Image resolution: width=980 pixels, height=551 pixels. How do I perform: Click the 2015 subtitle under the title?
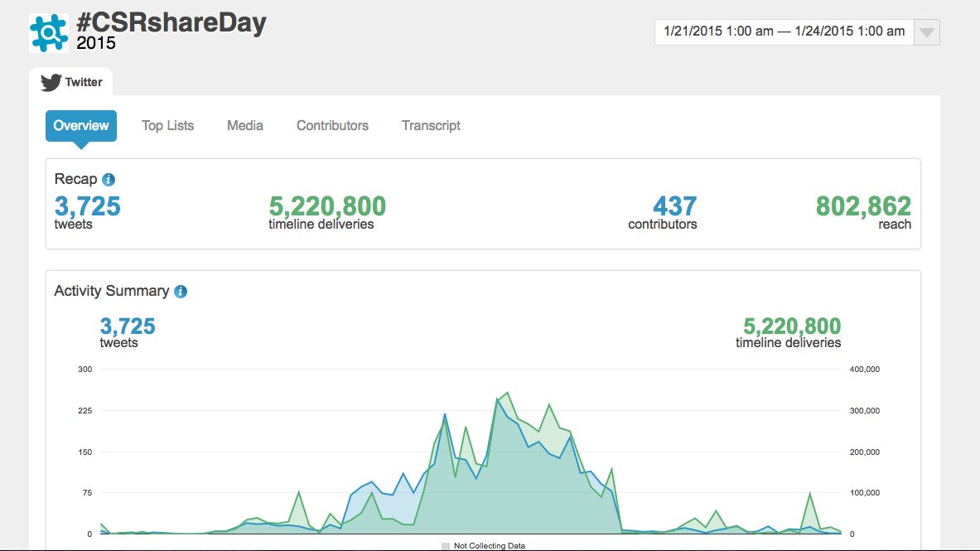(x=96, y=43)
